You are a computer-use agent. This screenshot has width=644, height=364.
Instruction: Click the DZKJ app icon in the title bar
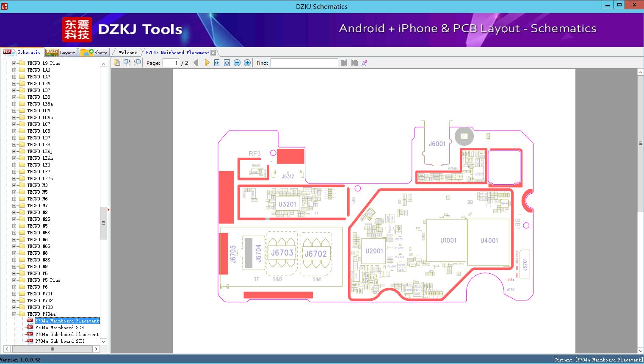click(4, 6)
